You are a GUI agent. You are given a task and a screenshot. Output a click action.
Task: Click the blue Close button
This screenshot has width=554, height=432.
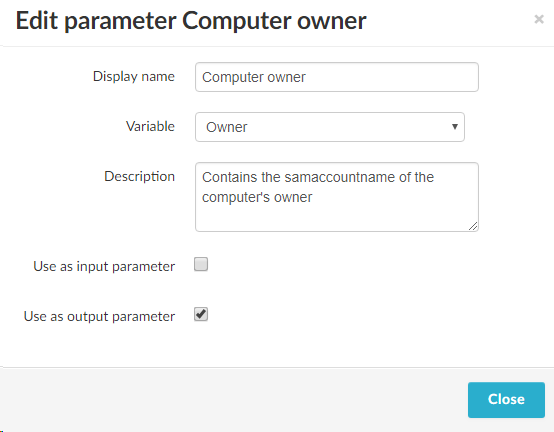click(x=506, y=400)
